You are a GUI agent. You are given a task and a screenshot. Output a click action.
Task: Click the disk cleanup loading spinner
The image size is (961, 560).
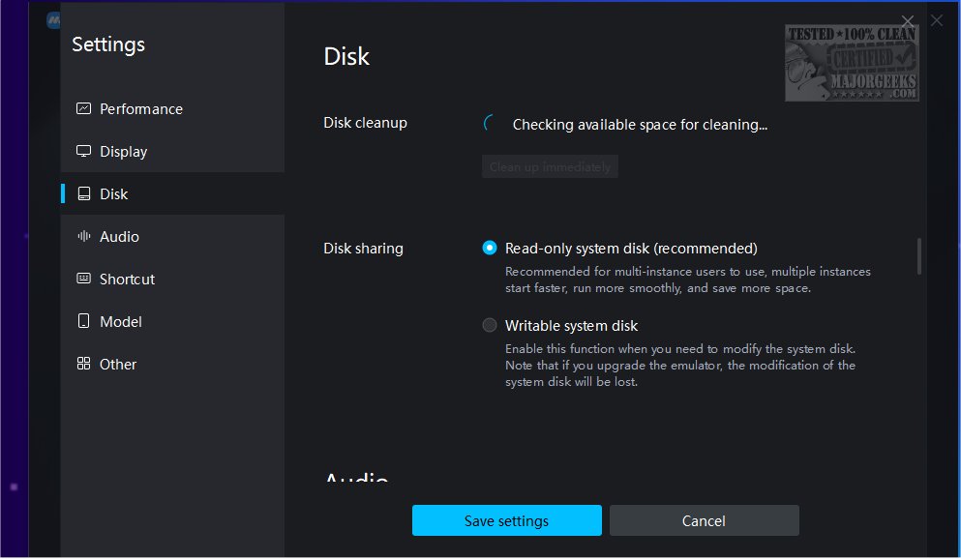491,124
